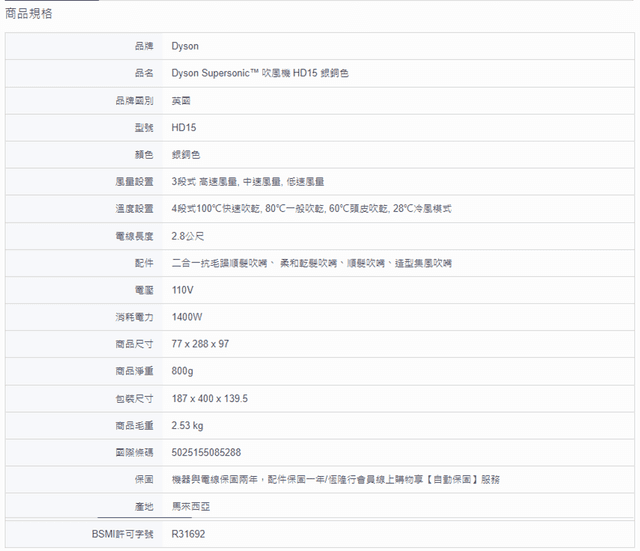This screenshot has height=551, width=640.
Task: Click the 保固 warranty description text
Action: [335, 479]
